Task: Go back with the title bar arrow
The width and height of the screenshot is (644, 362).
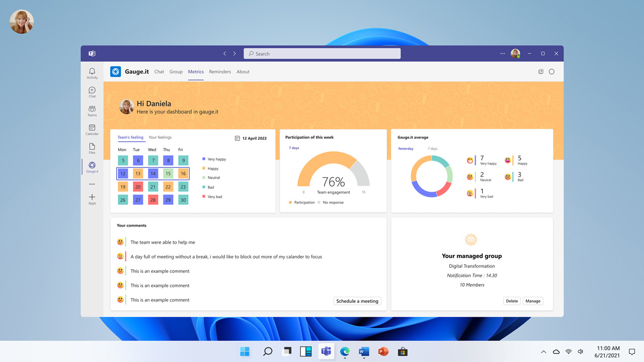Action: coord(225,53)
